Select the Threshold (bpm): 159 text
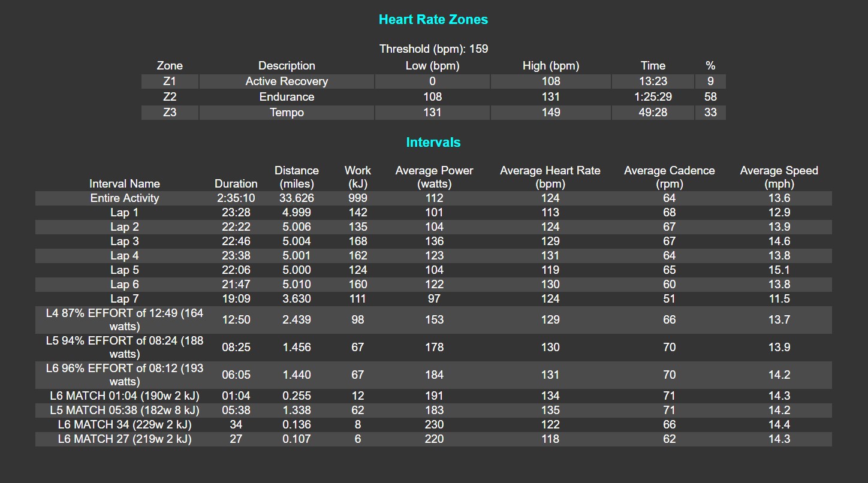The width and height of the screenshot is (868, 483). click(x=433, y=49)
